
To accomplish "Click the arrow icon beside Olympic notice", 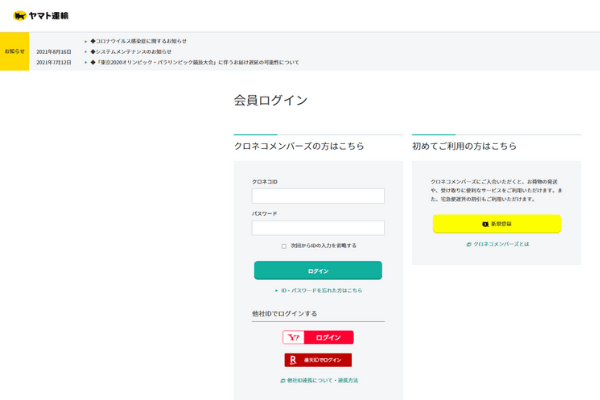I will pyautogui.click(x=86, y=62).
